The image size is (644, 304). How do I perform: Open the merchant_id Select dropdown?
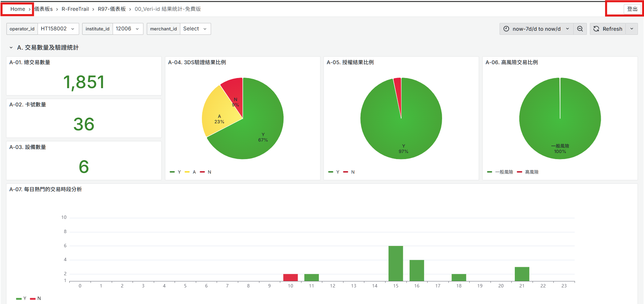pos(195,29)
